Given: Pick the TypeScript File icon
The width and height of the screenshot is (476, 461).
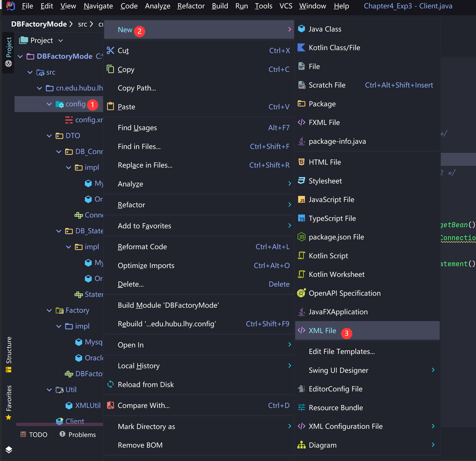Looking at the screenshot, I should (301, 218).
